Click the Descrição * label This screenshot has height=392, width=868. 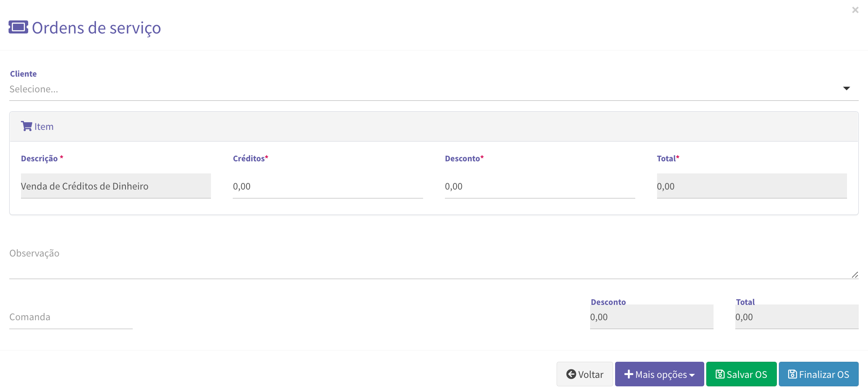pos(42,158)
